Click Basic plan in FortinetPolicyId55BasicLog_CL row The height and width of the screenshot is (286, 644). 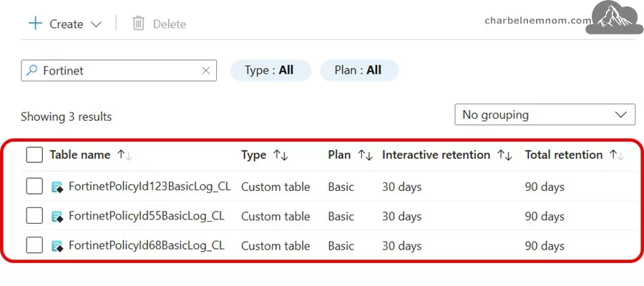tap(341, 216)
